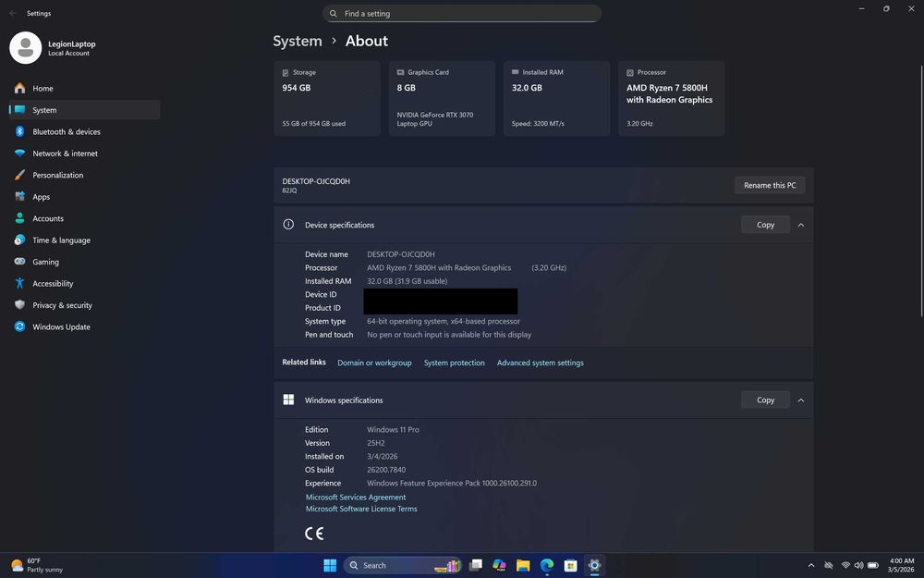Click the Rename this PC button
Image resolution: width=924 pixels, height=578 pixels.
[770, 185]
